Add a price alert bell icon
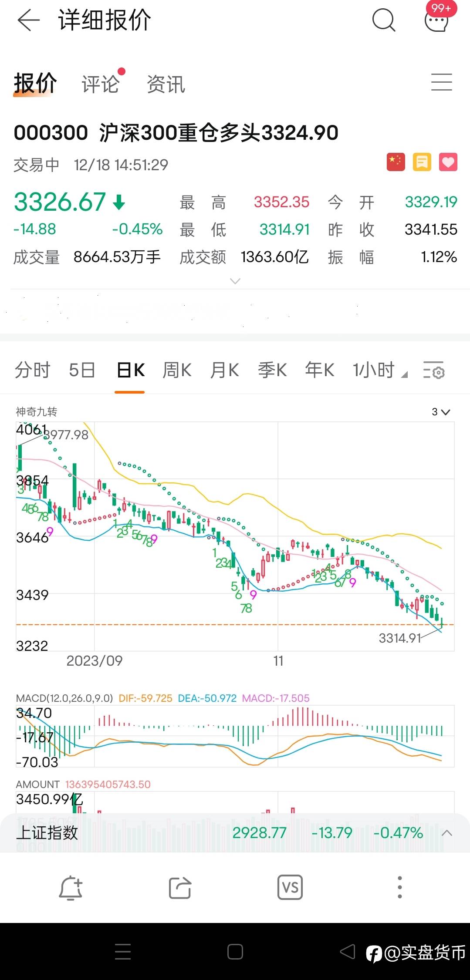Screen dimensions: 470x980 coord(71,887)
